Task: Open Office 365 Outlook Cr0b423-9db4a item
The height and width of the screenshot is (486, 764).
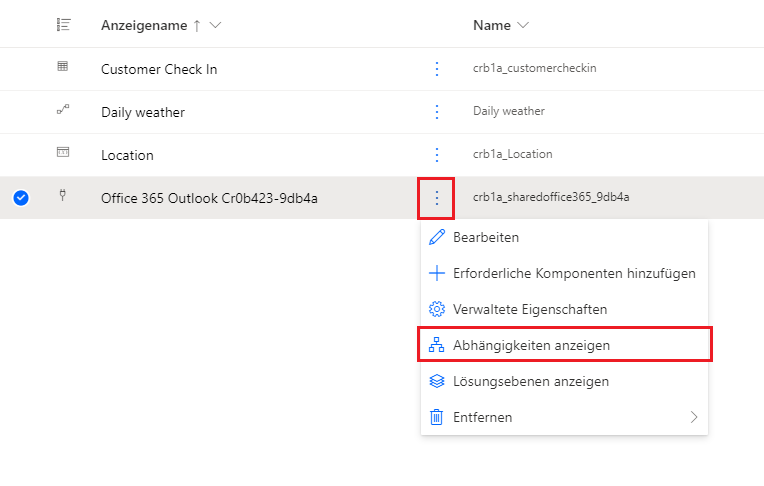Action: 209,198
